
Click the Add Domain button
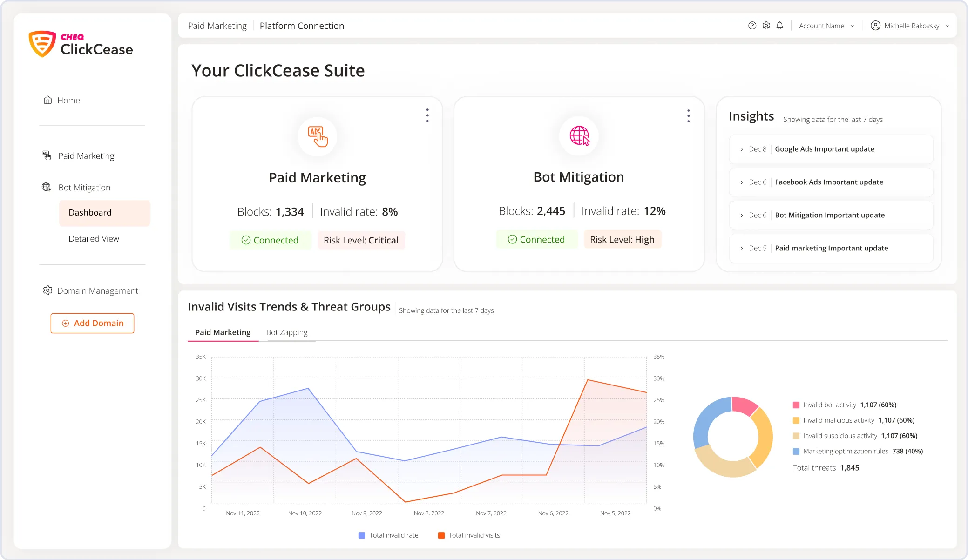click(x=92, y=323)
